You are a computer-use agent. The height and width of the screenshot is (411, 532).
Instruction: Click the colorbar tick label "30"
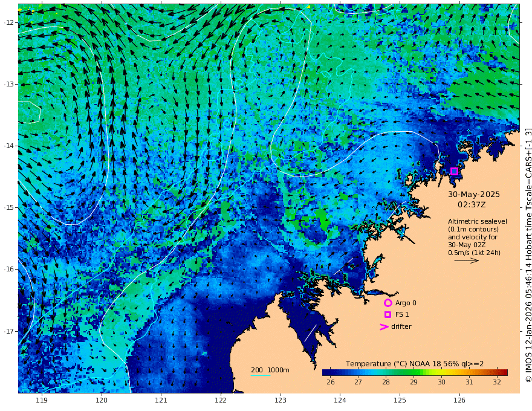(441, 382)
